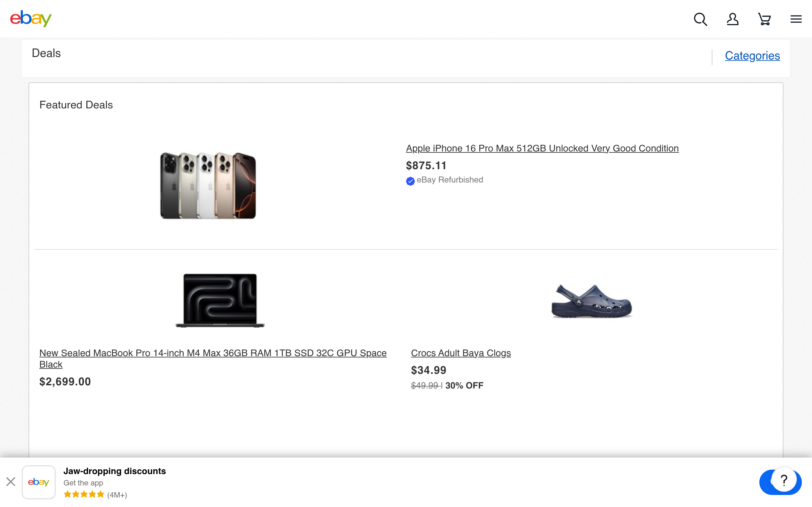The image size is (812, 507).
Task: View the shopping cart icon
Action: click(x=764, y=19)
